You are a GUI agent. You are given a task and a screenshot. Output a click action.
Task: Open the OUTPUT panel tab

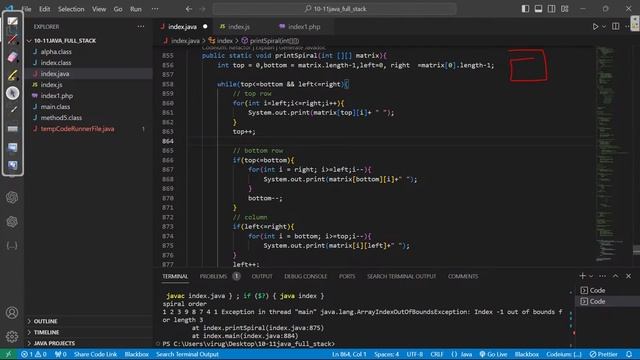[262, 276]
